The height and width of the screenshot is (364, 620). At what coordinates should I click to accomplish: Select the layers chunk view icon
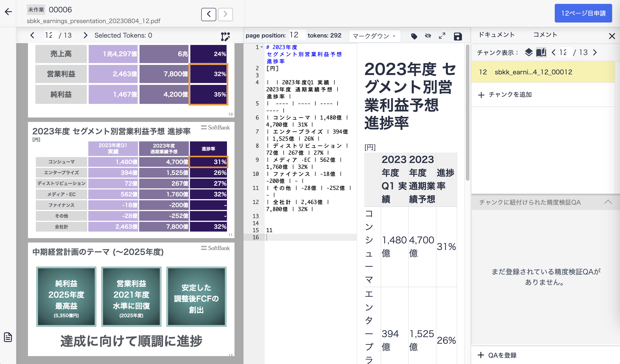pyautogui.click(x=528, y=52)
